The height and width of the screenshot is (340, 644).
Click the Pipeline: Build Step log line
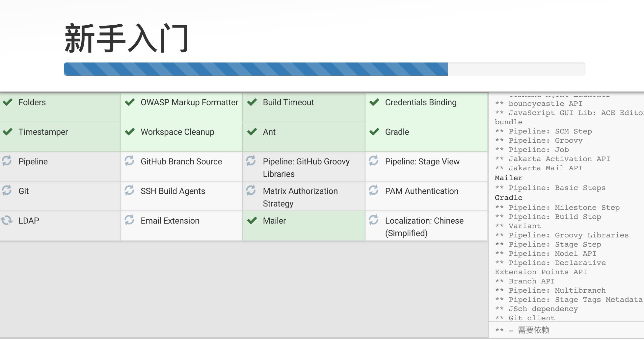coord(548,217)
